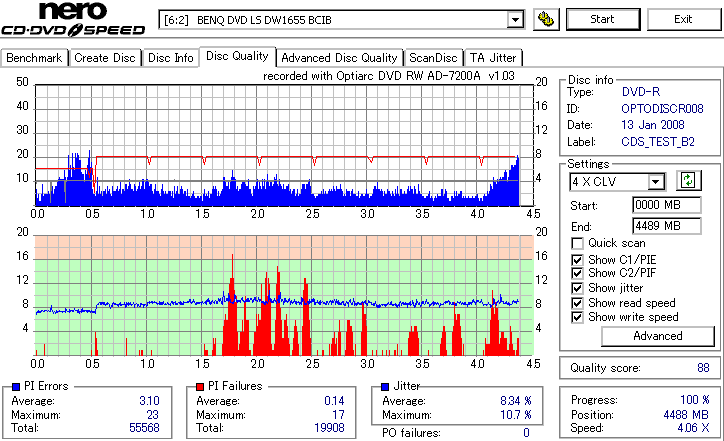
Task: Click the recorded with Optiarc drive text
Action: [x=389, y=76]
